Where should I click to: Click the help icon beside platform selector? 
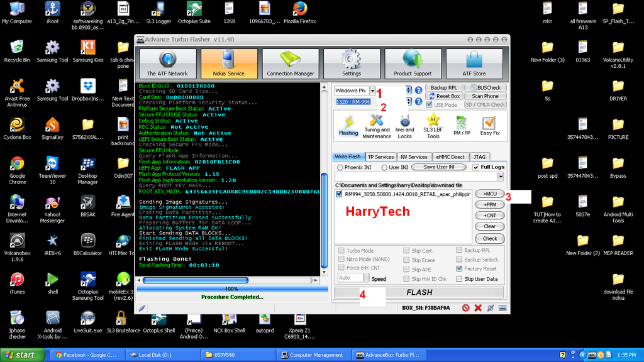(418, 90)
